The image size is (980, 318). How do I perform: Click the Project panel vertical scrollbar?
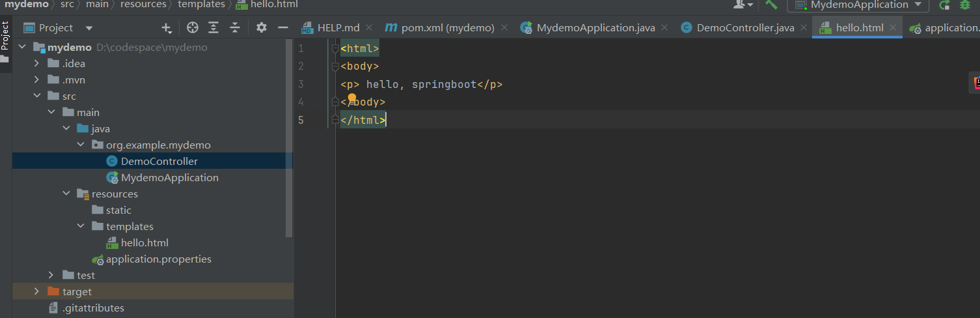tap(290, 138)
